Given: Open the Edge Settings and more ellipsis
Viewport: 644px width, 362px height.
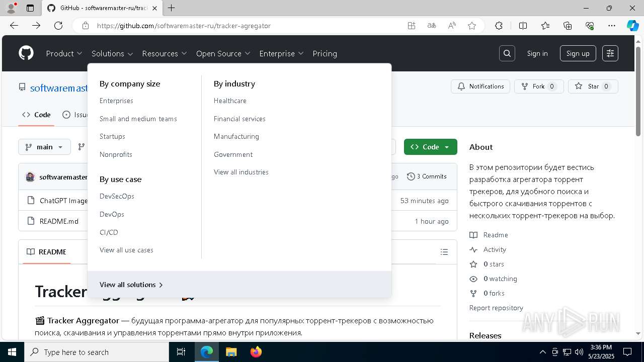Looking at the screenshot, I should click(612, 26).
